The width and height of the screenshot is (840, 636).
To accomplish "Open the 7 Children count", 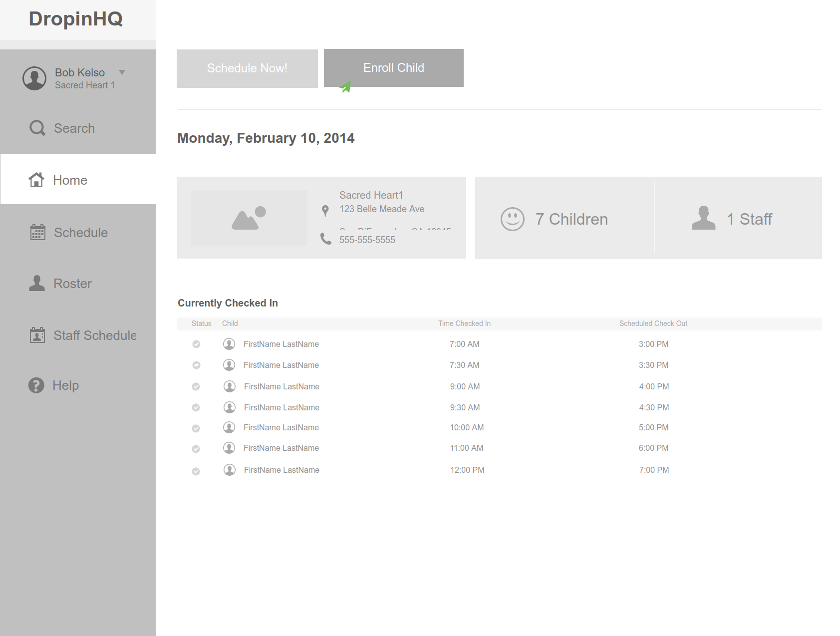I will [x=571, y=219].
